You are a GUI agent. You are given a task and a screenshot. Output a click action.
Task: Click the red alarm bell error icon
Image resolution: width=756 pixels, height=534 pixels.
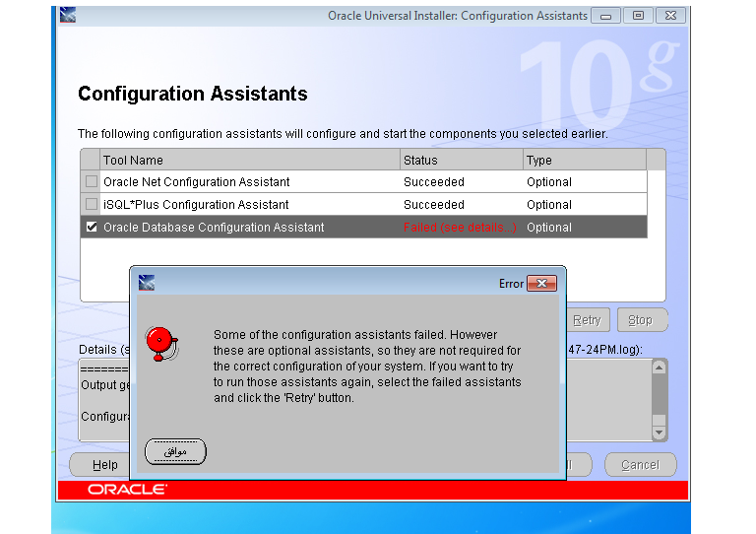[x=160, y=343]
